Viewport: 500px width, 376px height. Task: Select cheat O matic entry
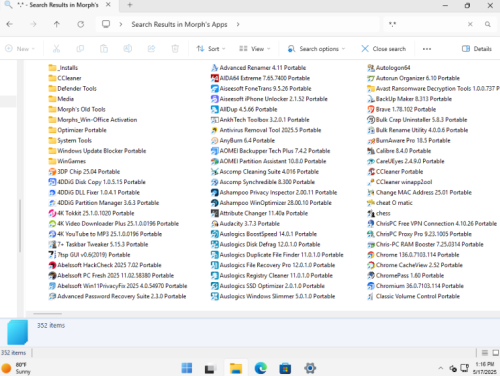tap(390, 203)
